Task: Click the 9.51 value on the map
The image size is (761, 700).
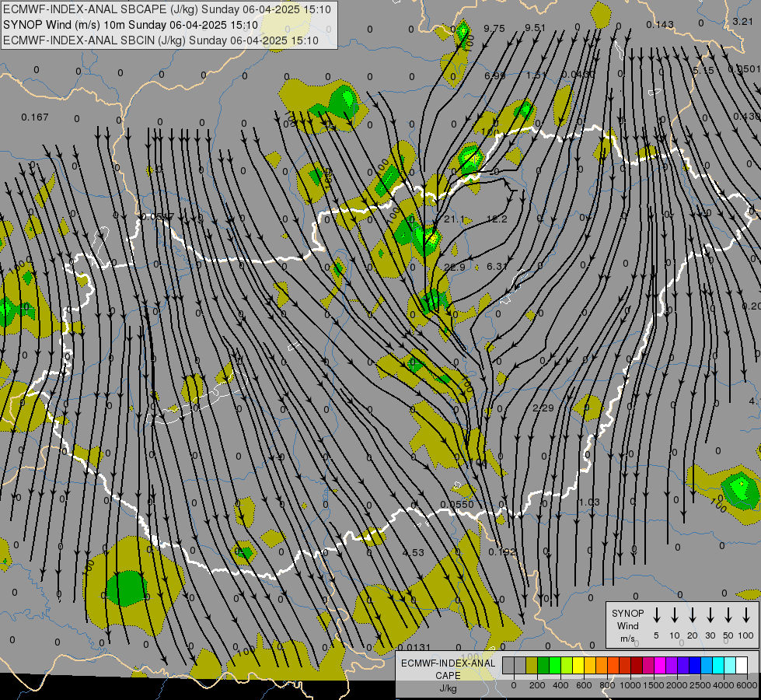Action: click(536, 28)
